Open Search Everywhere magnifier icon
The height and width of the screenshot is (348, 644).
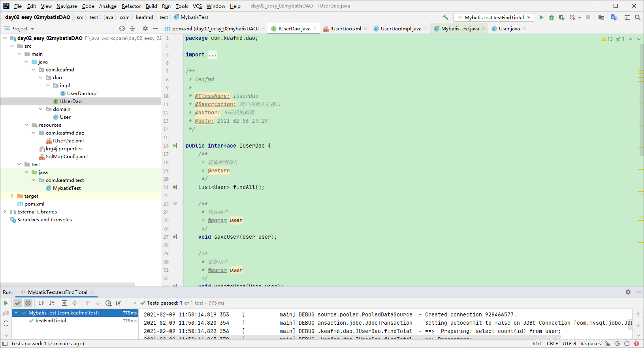click(637, 17)
